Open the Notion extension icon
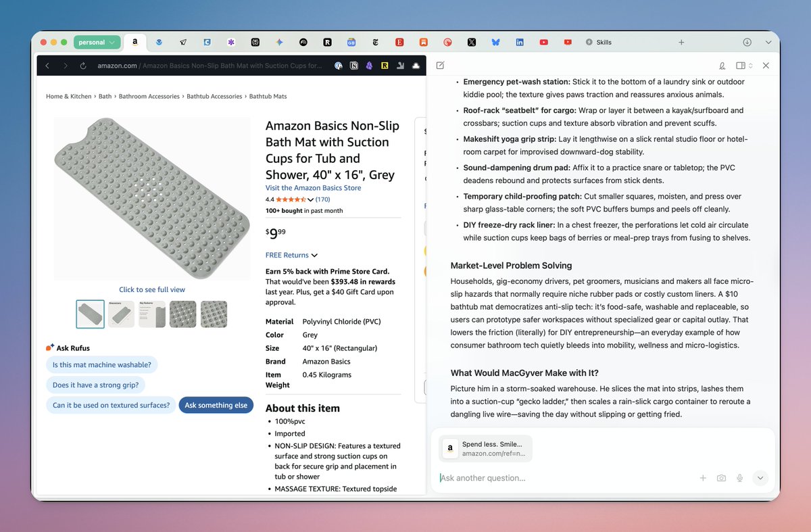The image size is (811, 532). [x=354, y=66]
